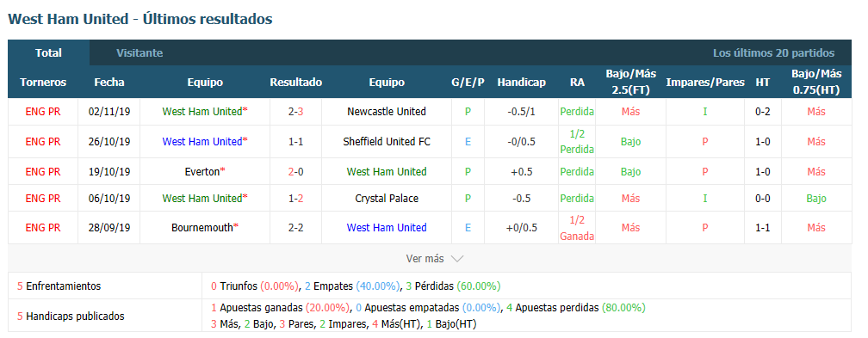Select the Total tab
Viewport: 868px width, 338px height.
(x=49, y=53)
